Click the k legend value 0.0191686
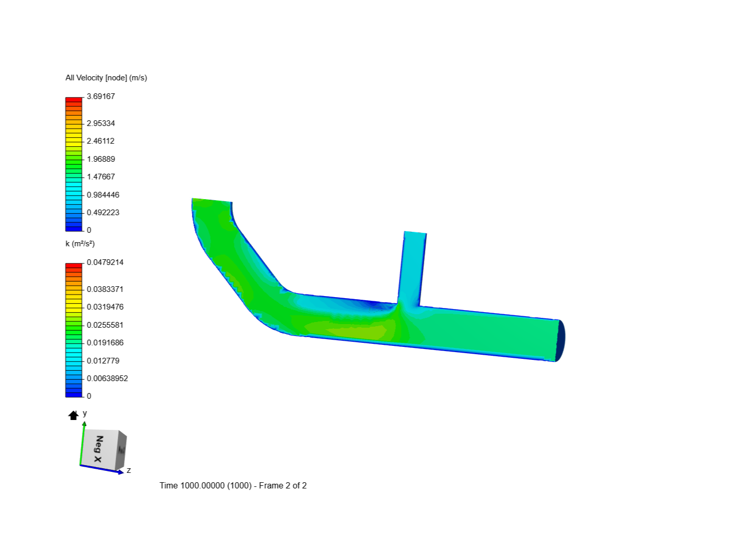Screen dimensions: 747x560 tap(105, 343)
